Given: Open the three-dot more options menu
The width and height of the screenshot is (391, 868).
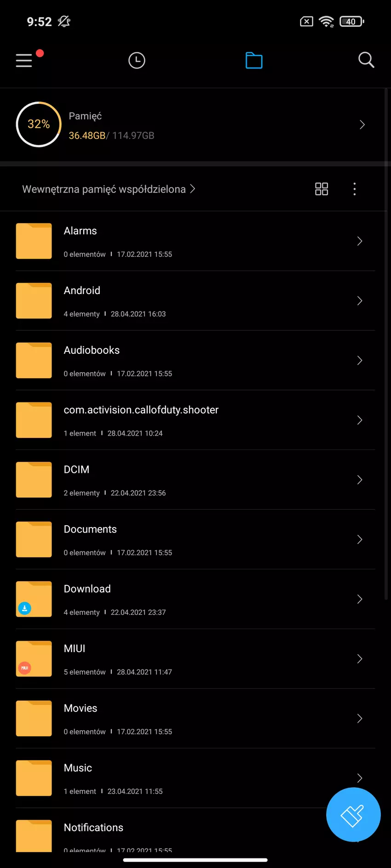Looking at the screenshot, I should [x=354, y=189].
